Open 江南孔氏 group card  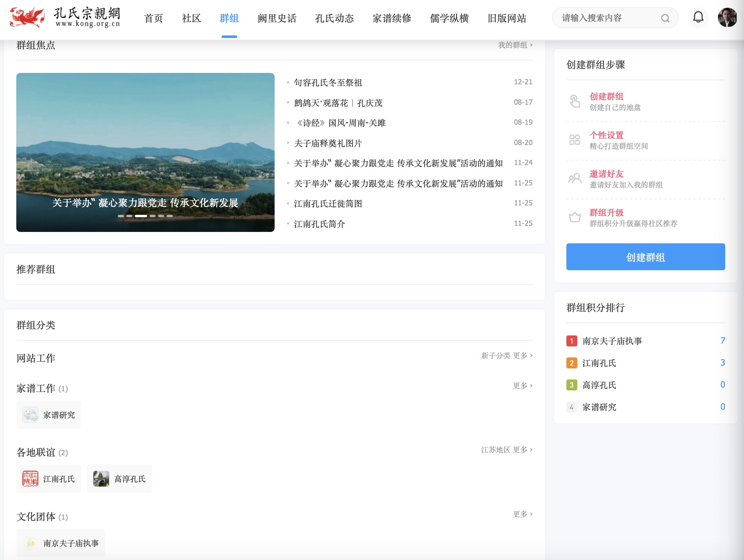tap(48, 479)
